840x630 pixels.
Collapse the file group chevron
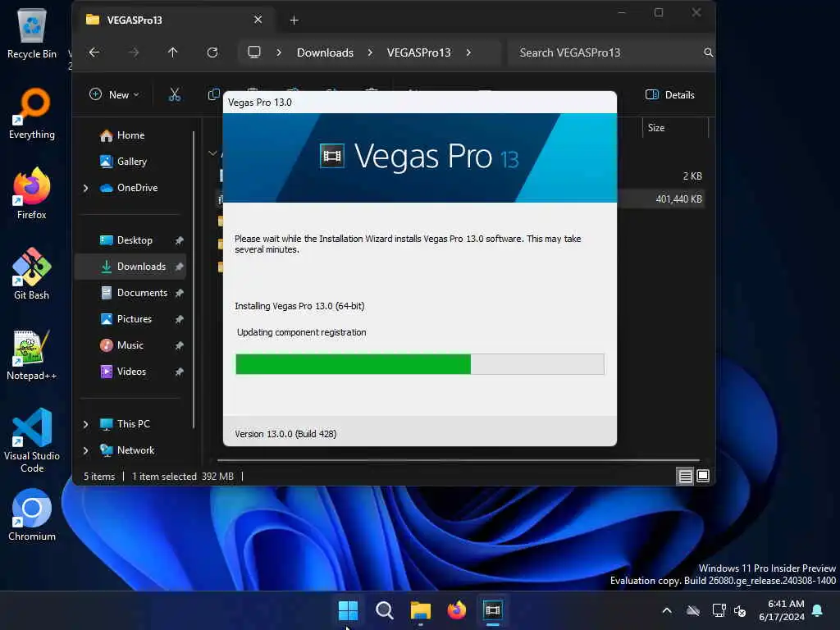(x=212, y=153)
